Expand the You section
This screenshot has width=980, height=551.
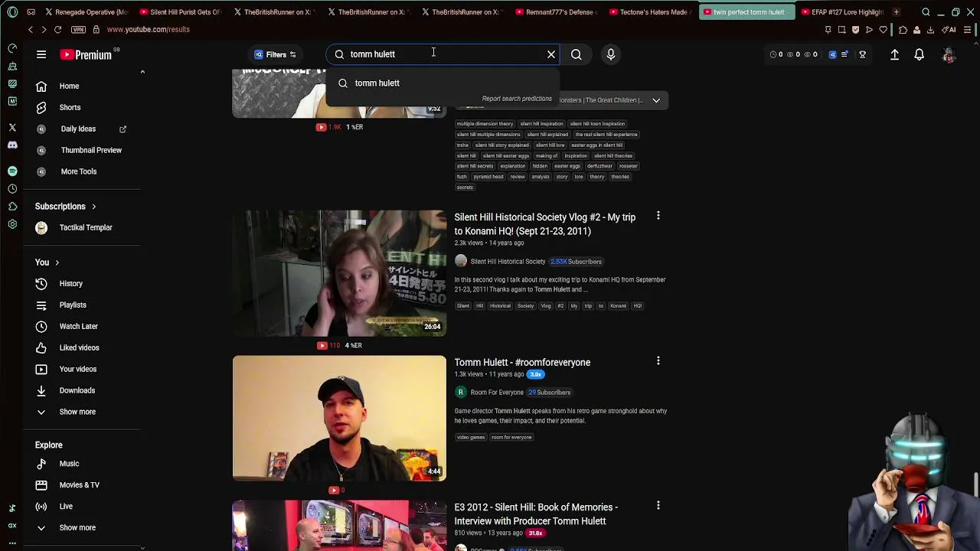pyautogui.click(x=47, y=262)
